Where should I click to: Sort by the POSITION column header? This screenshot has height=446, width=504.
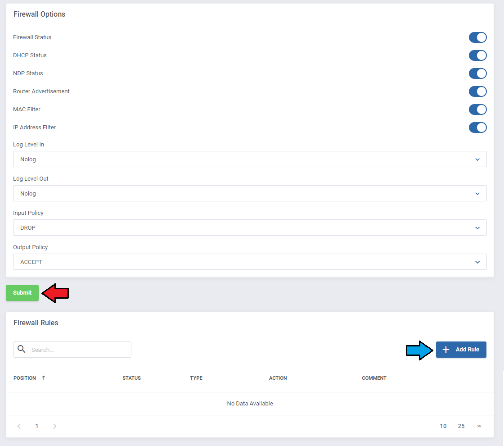(x=25, y=378)
